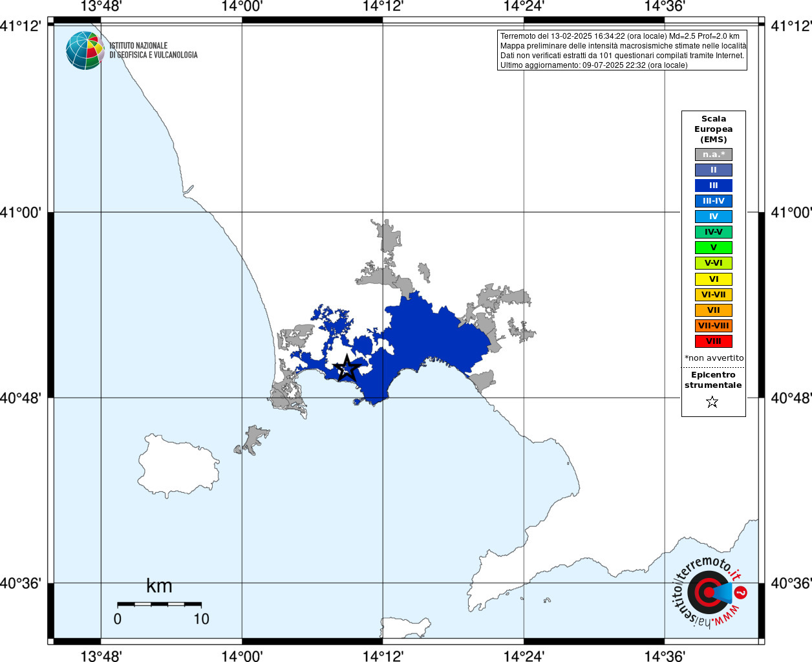Click the left axis label 41°00'
Screen dimensions: 812x662
tap(21, 212)
